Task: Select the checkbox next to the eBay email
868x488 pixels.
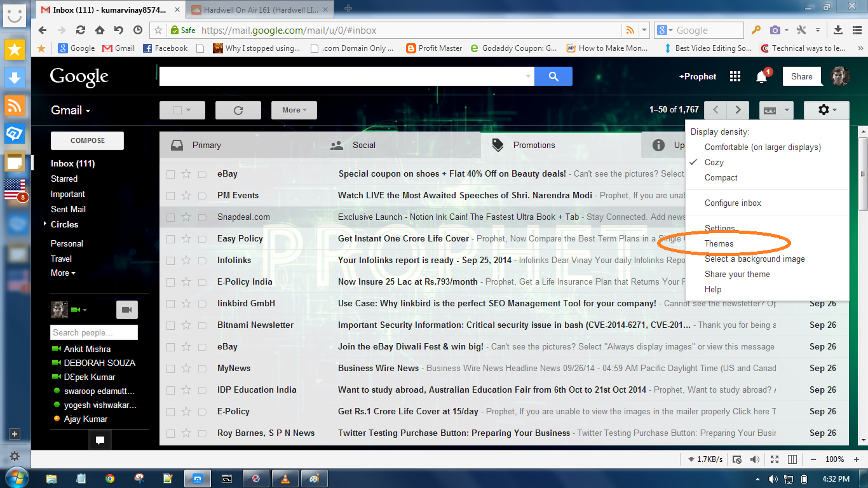Action: click(170, 173)
